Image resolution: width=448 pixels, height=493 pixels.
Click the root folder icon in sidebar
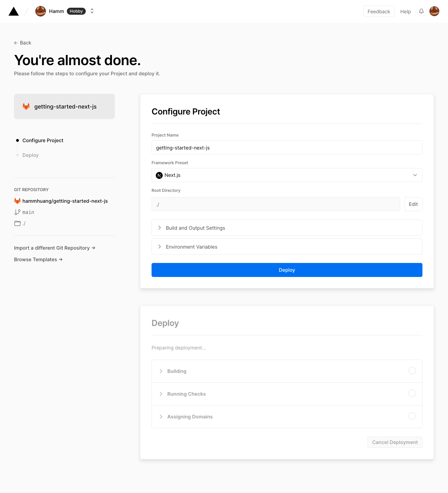[x=17, y=223]
